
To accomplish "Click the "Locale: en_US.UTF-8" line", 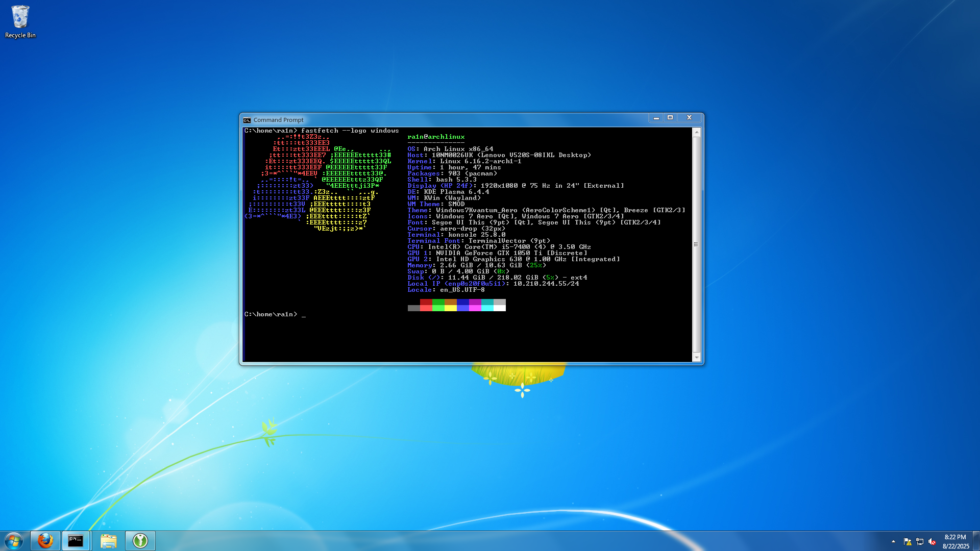I will pyautogui.click(x=446, y=290).
